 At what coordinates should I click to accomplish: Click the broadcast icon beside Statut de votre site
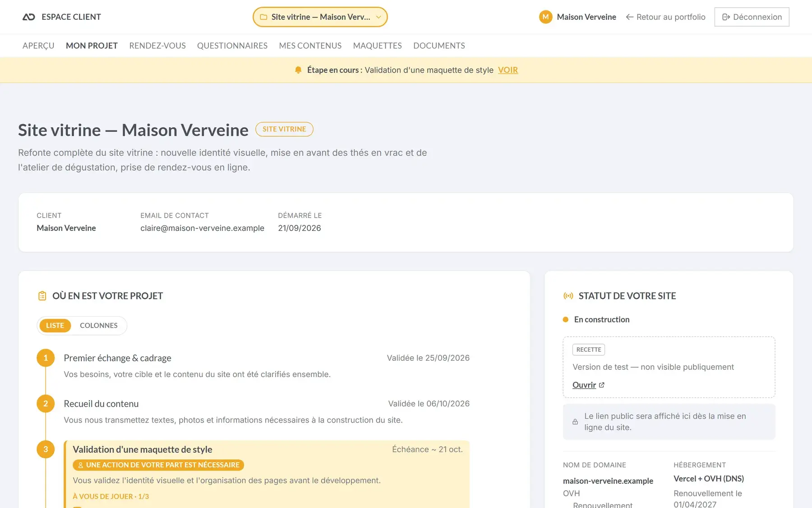point(568,296)
